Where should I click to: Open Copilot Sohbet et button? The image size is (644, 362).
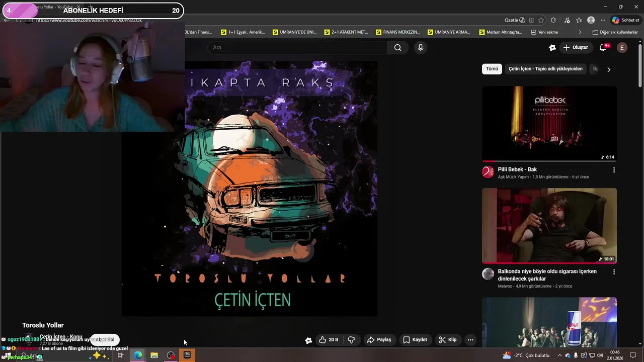pos(626,20)
